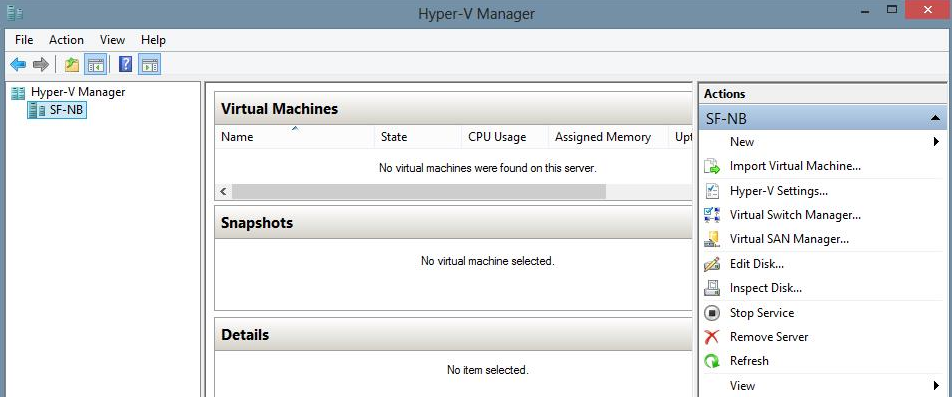Click the Back arrow toolbar icon
Screen dimensions: 952x397
coord(18,64)
